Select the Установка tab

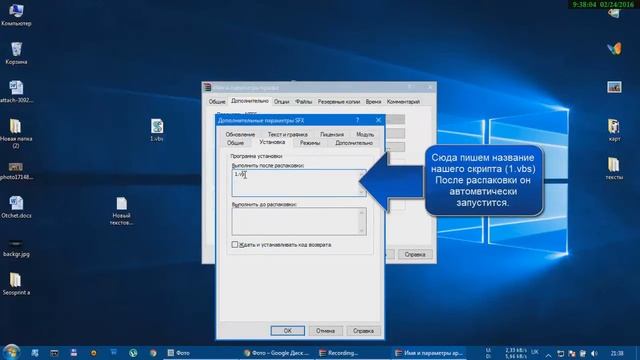coord(272,142)
